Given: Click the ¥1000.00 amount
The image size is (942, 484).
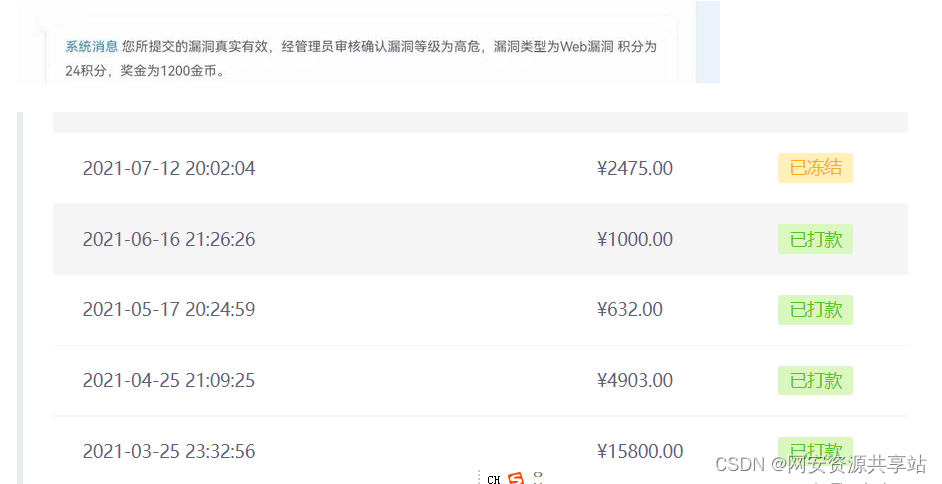Looking at the screenshot, I should pos(634,239).
